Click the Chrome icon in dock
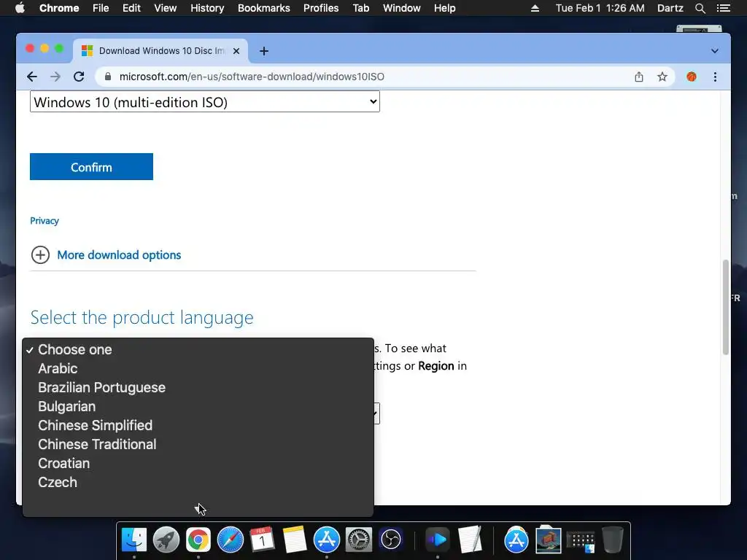 coord(198,540)
